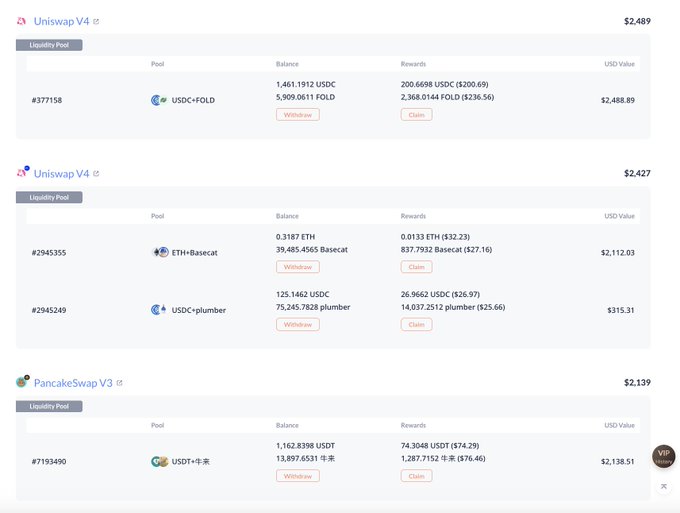680x513 pixels.
Task: Click position ID #377158
Action: click(x=47, y=100)
